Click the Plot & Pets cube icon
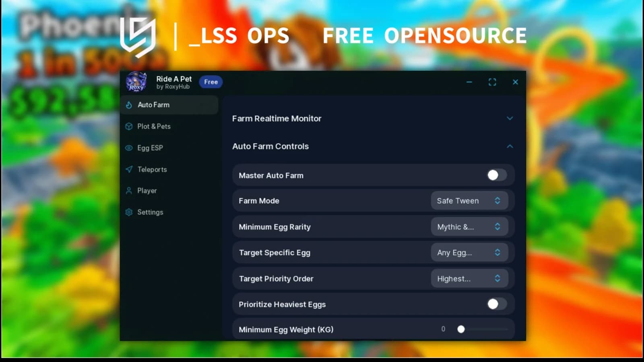Screen dimensions: 644x362 tap(129, 126)
